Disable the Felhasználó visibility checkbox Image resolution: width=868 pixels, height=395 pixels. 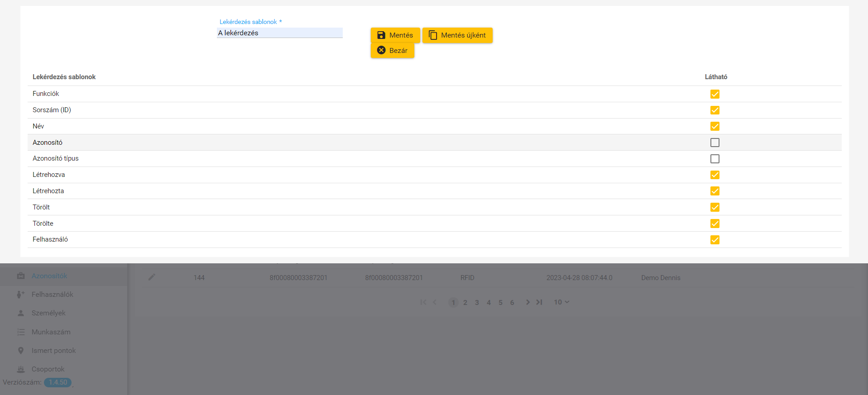[715, 240]
